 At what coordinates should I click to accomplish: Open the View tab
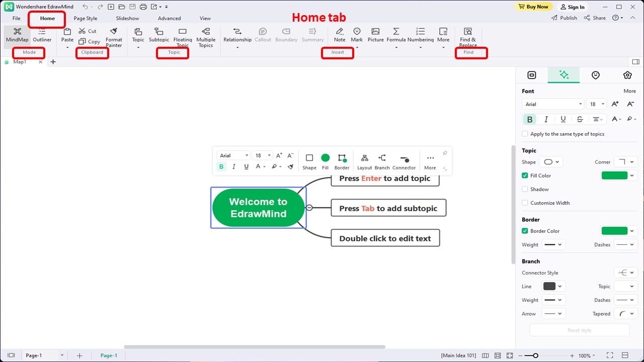coord(205,18)
